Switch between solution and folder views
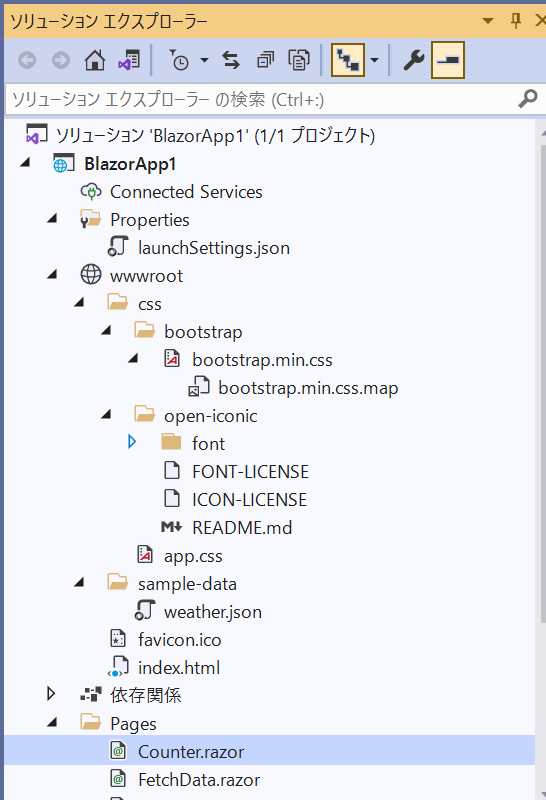The image size is (546, 800). coord(129,60)
